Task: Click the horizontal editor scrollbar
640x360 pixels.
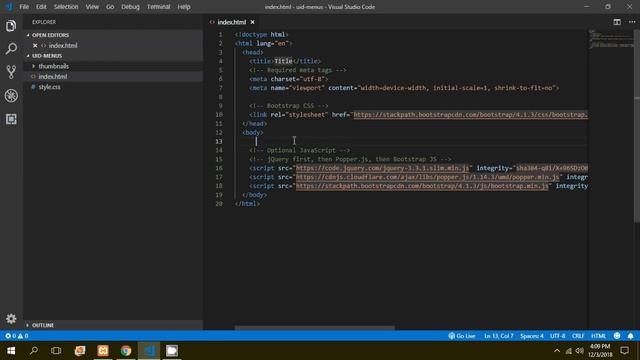Action: tap(314, 327)
